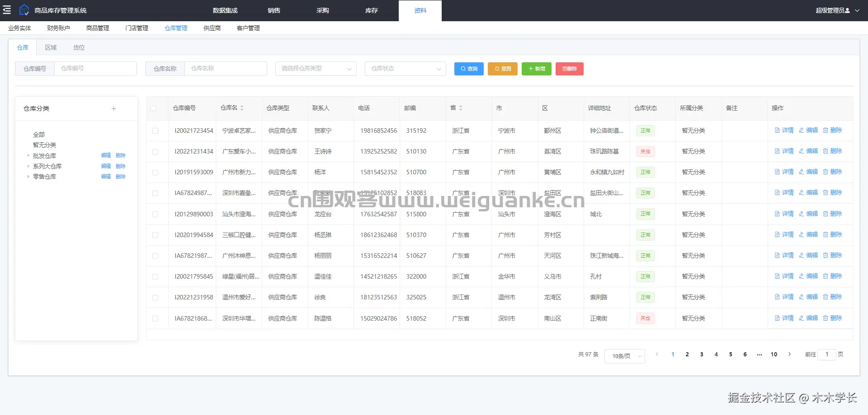Click the orange 重置 button
868x415 pixels.
[503, 69]
